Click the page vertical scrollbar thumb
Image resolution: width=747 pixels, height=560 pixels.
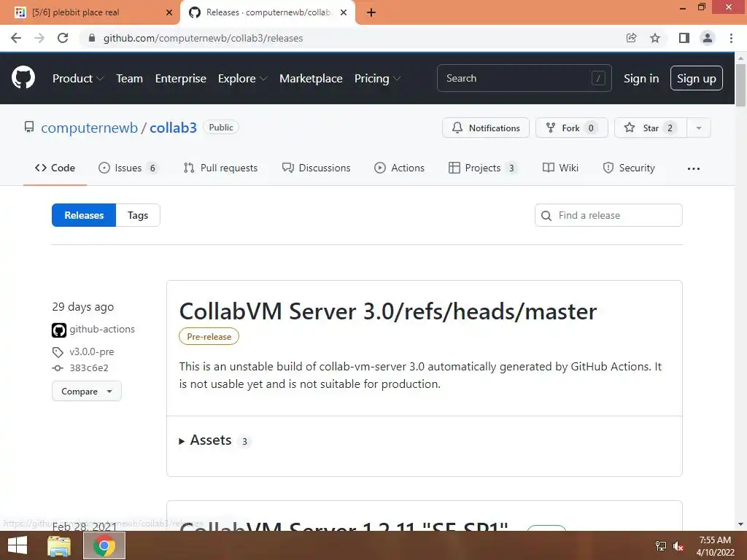(740, 86)
